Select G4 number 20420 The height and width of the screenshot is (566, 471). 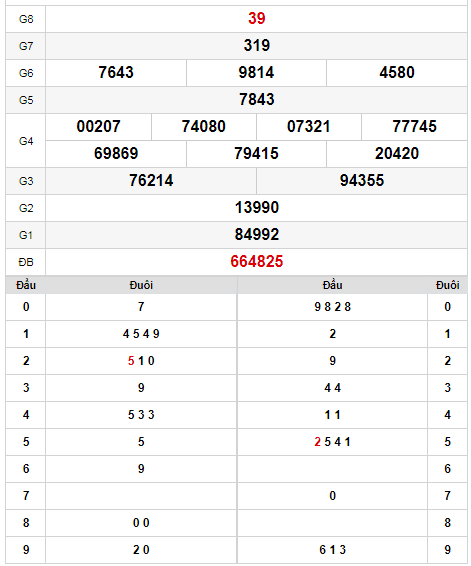(397, 153)
